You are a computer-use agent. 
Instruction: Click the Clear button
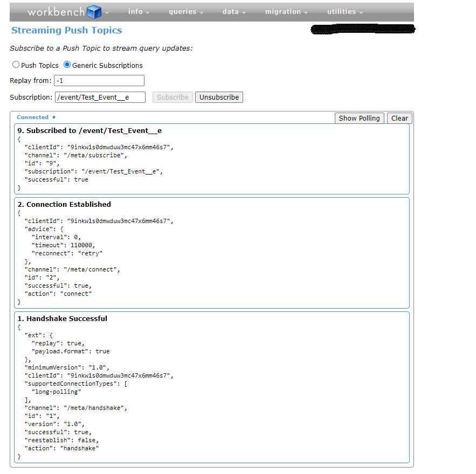click(399, 117)
